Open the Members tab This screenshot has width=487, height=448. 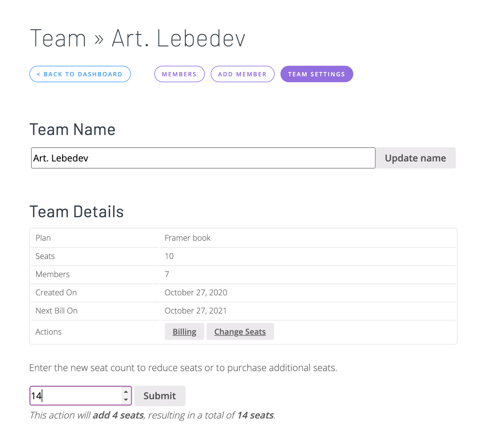point(179,74)
